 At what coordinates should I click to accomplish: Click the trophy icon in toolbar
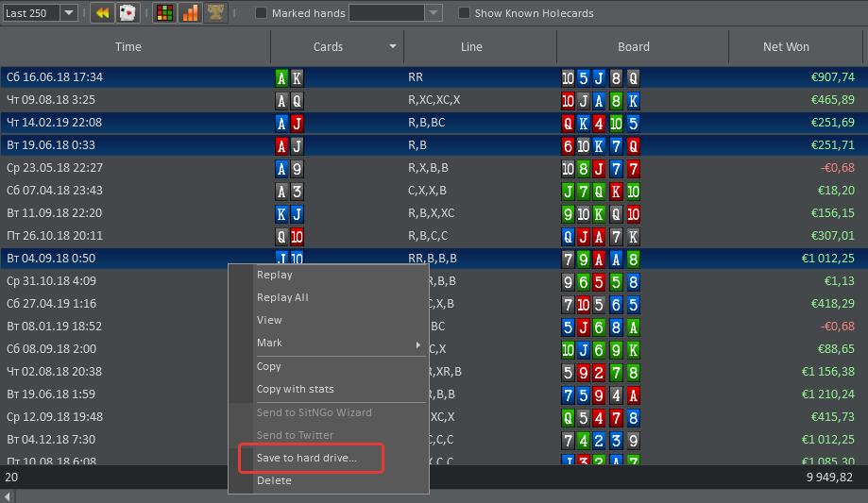pos(215,13)
